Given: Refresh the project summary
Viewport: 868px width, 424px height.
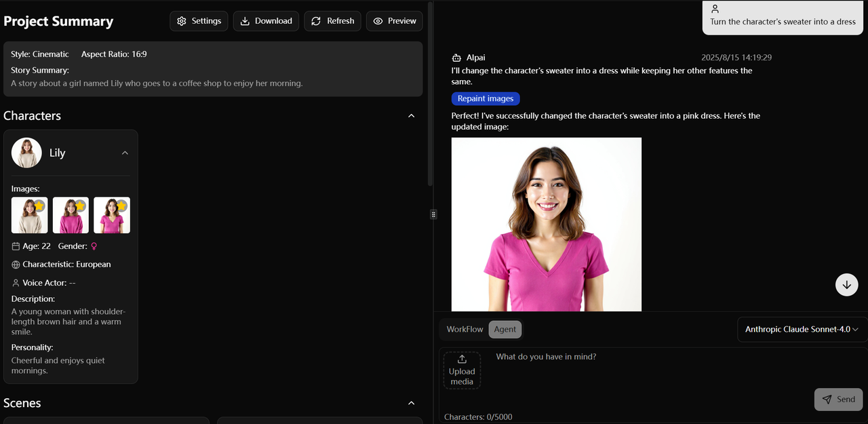Looking at the screenshot, I should (332, 21).
